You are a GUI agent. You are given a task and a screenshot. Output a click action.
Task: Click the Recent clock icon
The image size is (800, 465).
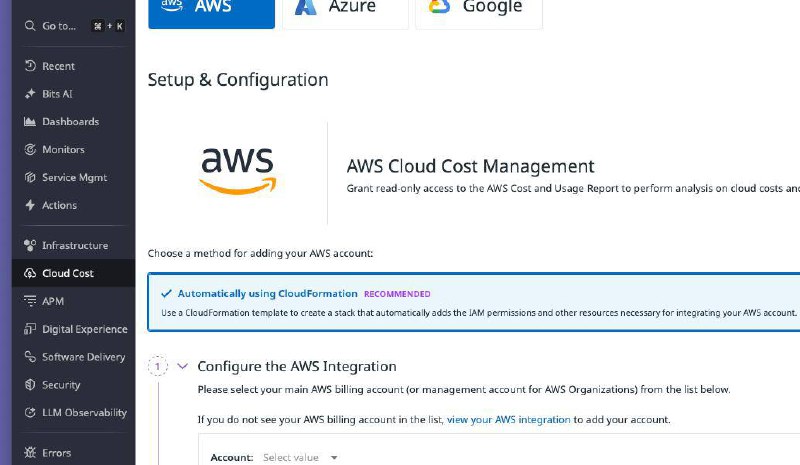pos(30,66)
